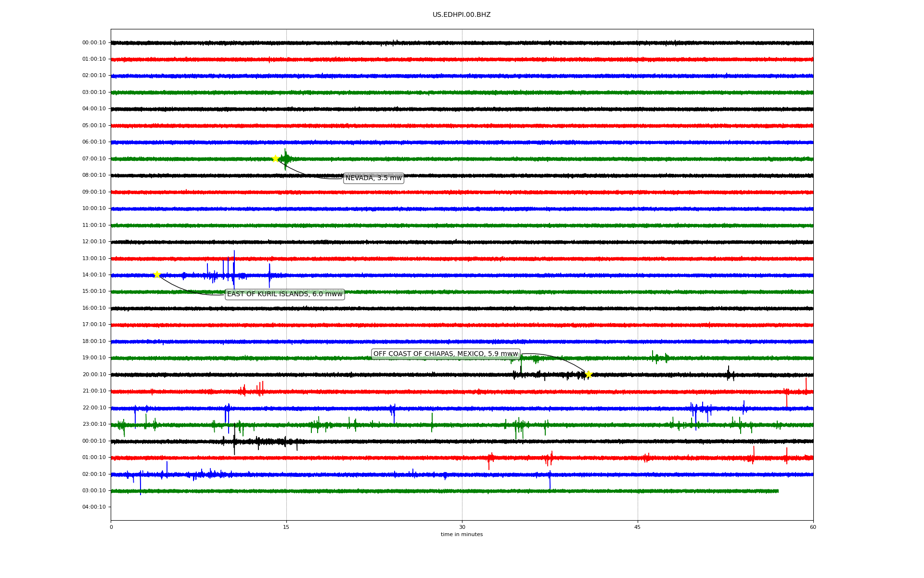Click the 22:00:10 row label

coord(94,408)
